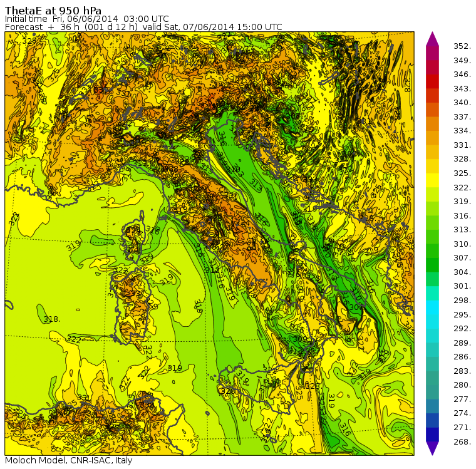The image size is (476, 469).
Task: Click the 331. legend value
Action: [x=462, y=145]
